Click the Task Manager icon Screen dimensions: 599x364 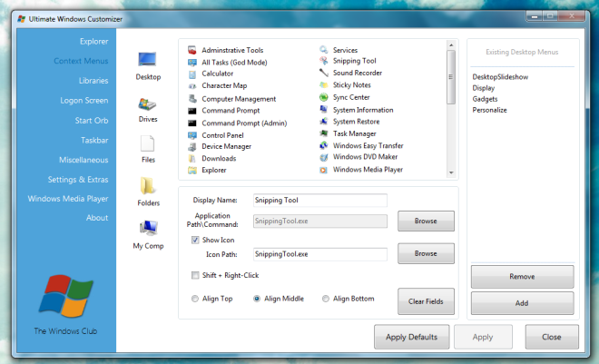pyautogui.click(x=324, y=133)
